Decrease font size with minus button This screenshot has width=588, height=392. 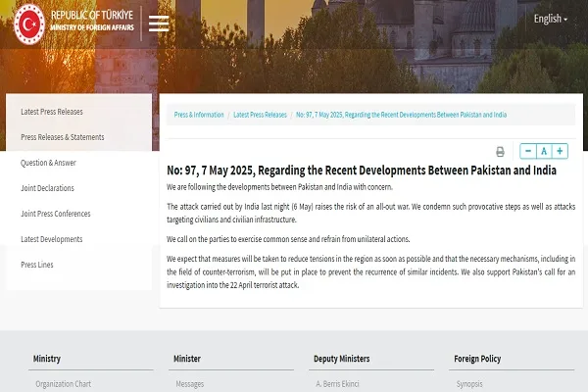tap(528, 151)
